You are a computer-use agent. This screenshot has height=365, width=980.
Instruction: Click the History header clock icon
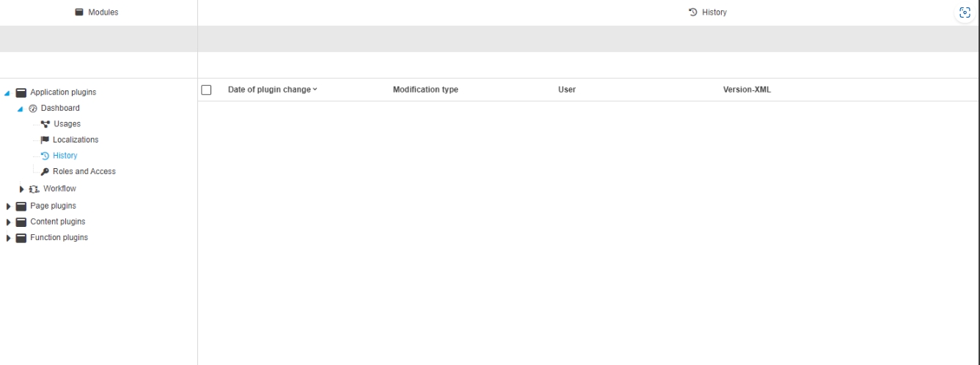[692, 12]
